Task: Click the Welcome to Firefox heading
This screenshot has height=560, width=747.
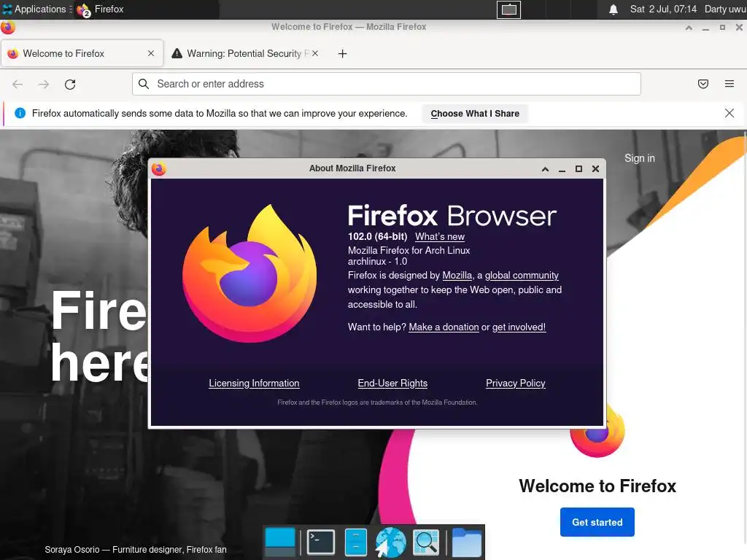Action: (x=597, y=486)
